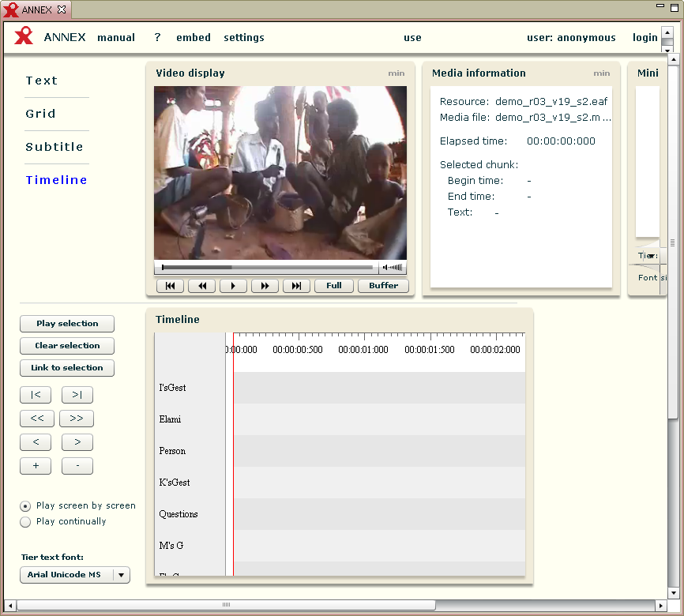Switch to the Subtitle view
Image resolution: width=684 pixels, height=616 pixels.
pos(54,147)
